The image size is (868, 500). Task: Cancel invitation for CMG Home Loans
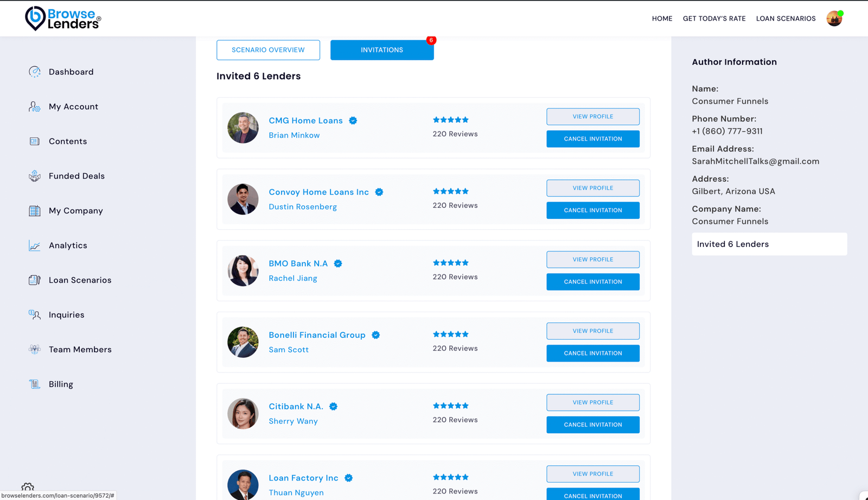(x=593, y=139)
